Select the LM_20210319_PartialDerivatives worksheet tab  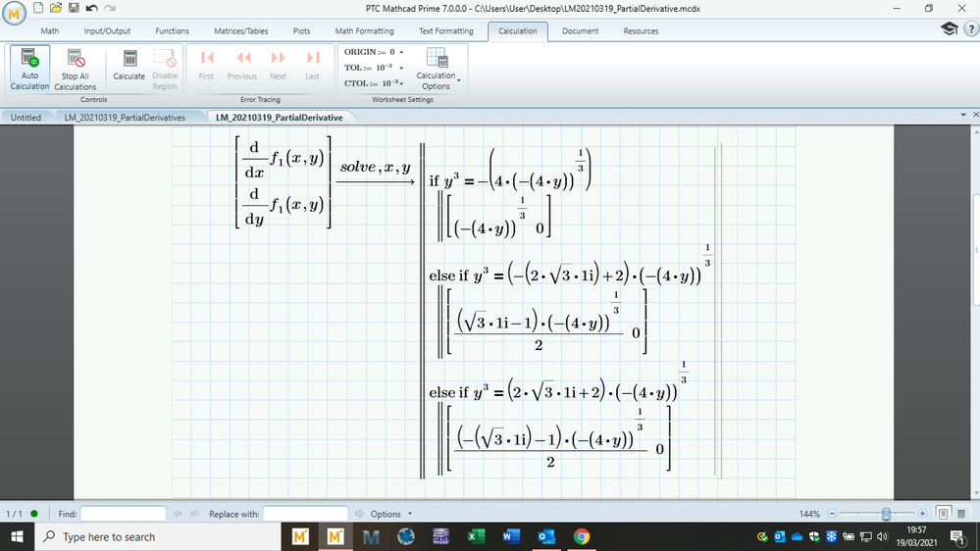click(124, 118)
